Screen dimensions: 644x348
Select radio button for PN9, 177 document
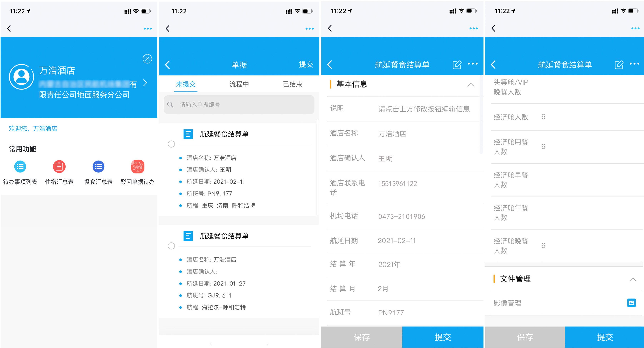point(171,144)
